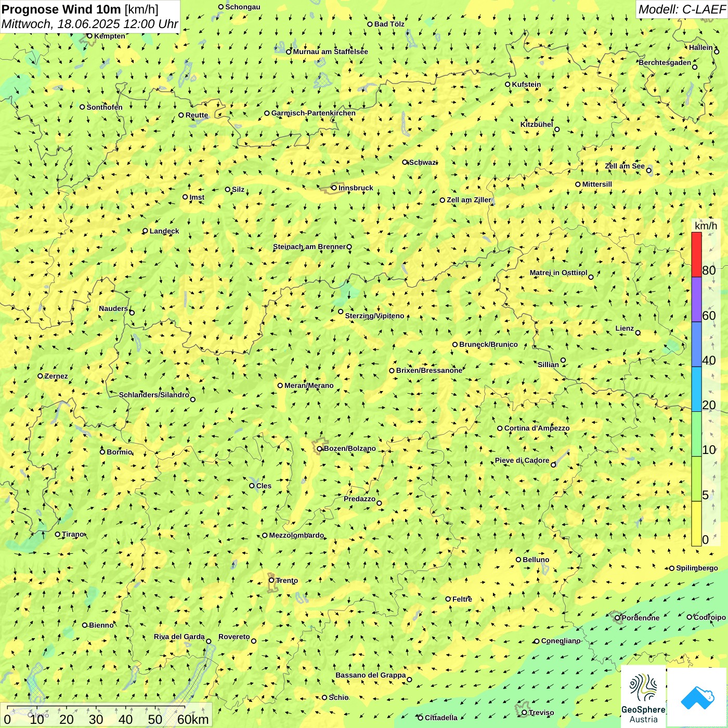Click the 'Schio' label
Screen dimensions: 728x728
click(x=339, y=697)
